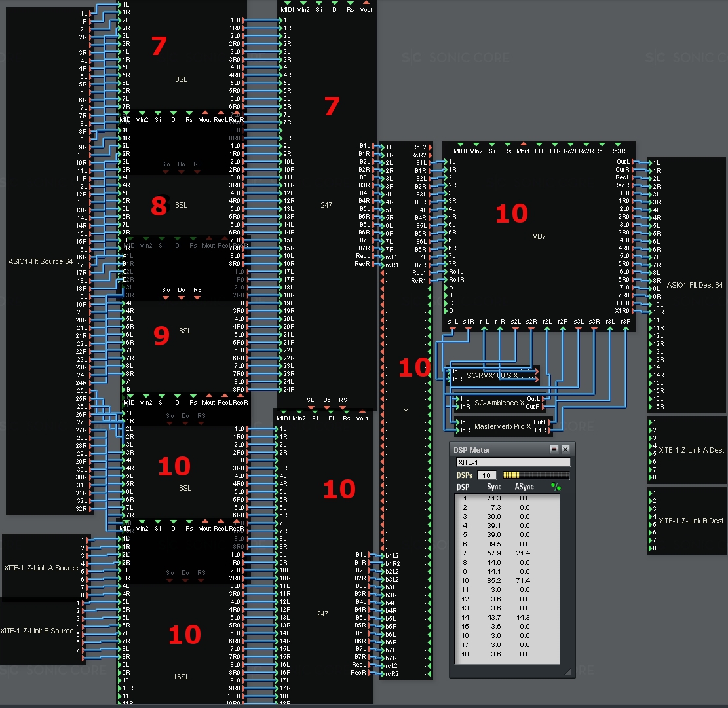Click the Mout port atop MB7 module
The height and width of the screenshot is (708, 728).
pyautogui.click(x=524, y=145)
